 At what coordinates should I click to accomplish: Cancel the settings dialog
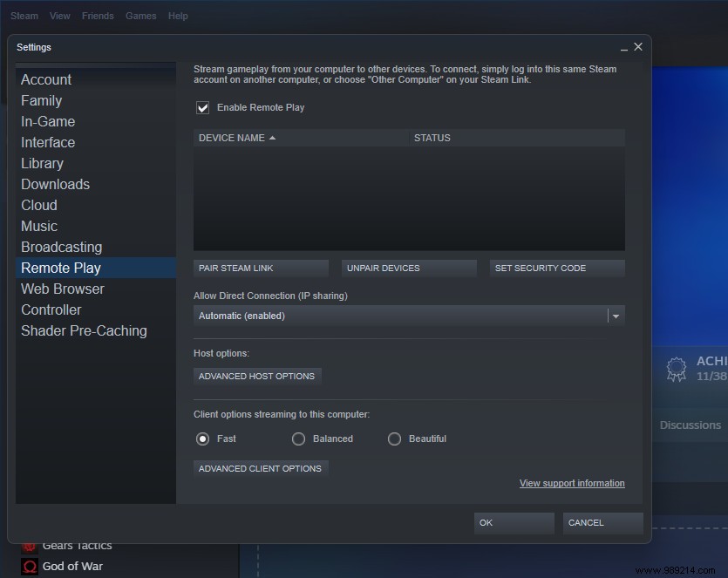pyautogui.click(x=602, y=522)
